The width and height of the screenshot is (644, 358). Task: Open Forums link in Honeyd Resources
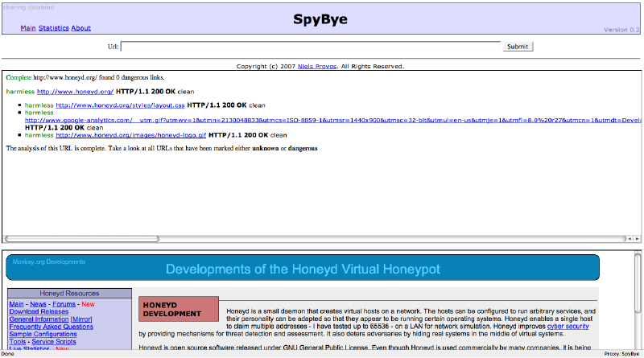[x=64, y=305]
